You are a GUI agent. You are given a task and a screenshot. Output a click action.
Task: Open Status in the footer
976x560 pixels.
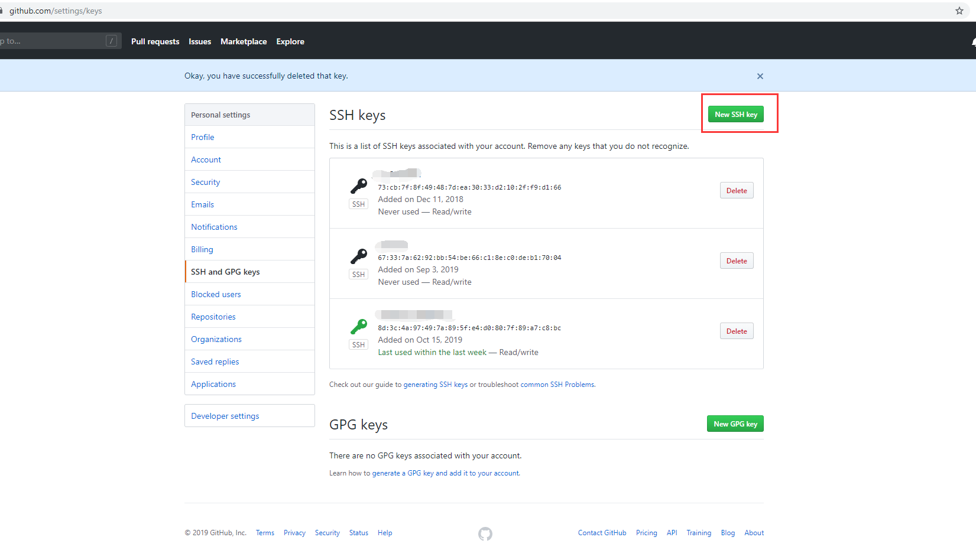[359, 533]
